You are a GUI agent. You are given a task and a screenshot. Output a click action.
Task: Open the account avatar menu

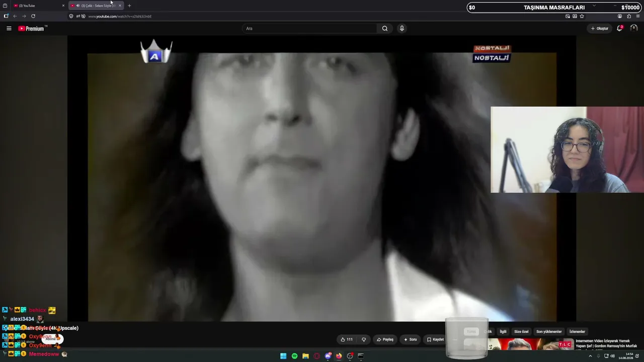[633, 29]
